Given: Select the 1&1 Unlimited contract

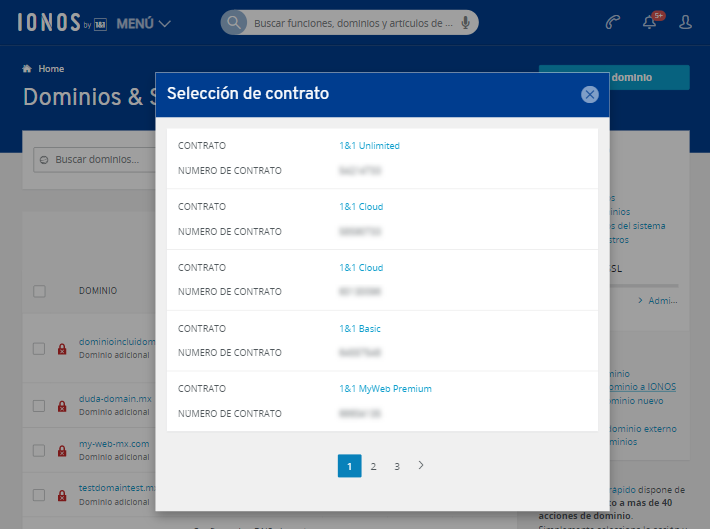Looking at the screenshot, I should (x=369, y=146).
